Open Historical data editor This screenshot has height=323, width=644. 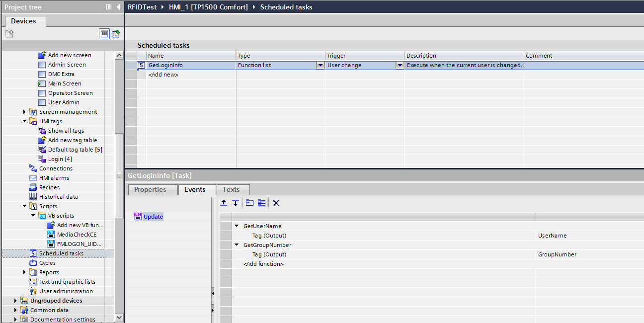[x=59, y=197]
